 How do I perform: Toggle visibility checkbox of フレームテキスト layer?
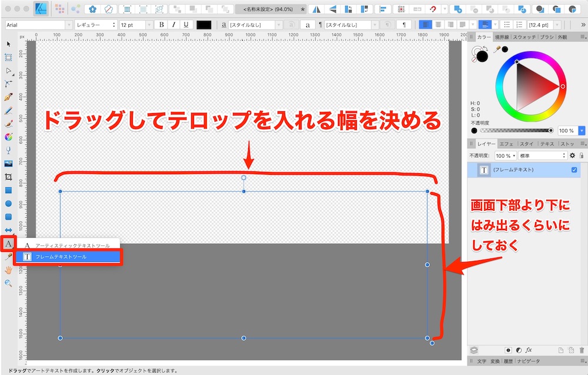click(574, 170)
